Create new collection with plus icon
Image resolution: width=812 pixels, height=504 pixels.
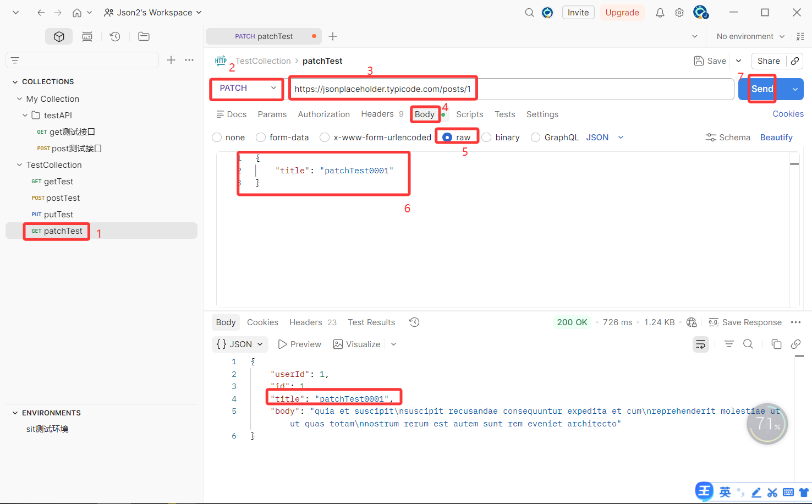tap(171, 60)
